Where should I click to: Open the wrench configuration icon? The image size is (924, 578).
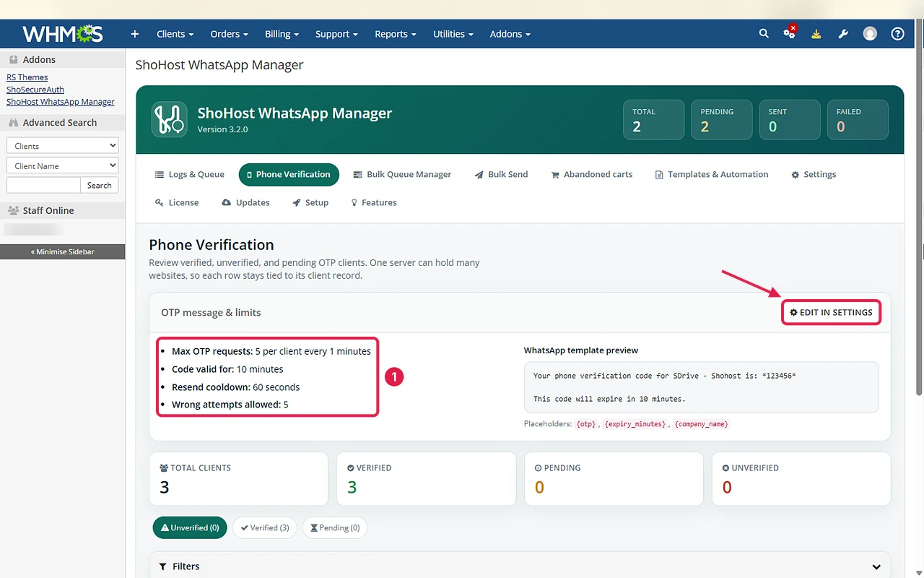coord(842,34)
